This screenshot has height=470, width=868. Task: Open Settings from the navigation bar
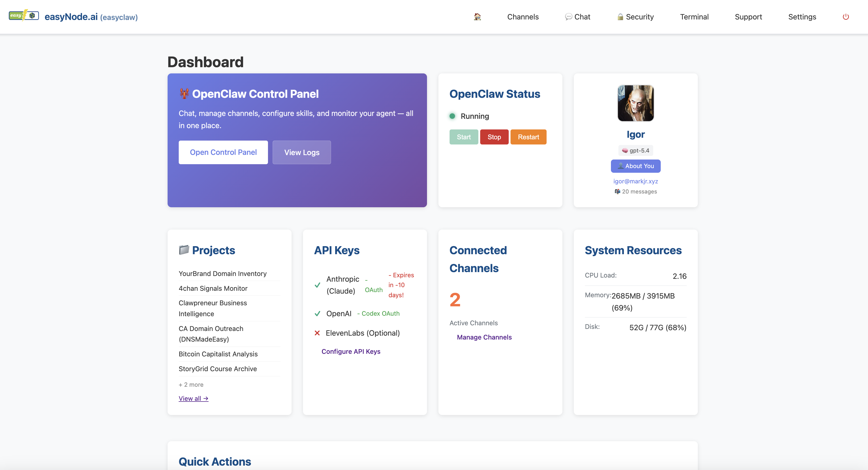coord(802,17)
